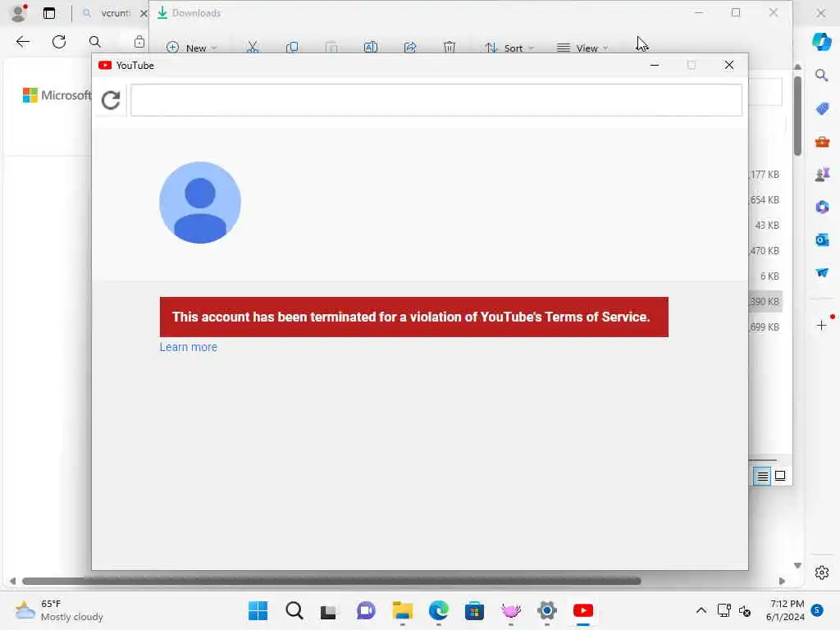Cut selected item in Downloads window
This screenshot has width=840, height=630.
pyautogui.click(x=253, y=48)
